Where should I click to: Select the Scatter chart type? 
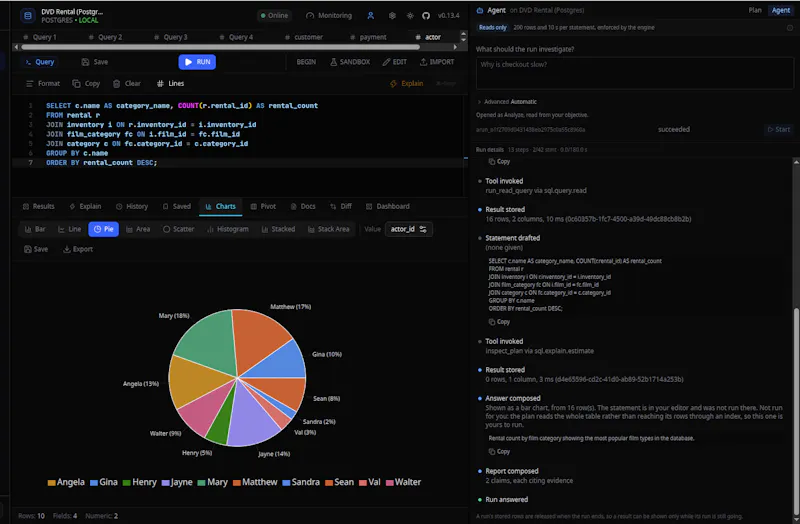coord(179,229)
